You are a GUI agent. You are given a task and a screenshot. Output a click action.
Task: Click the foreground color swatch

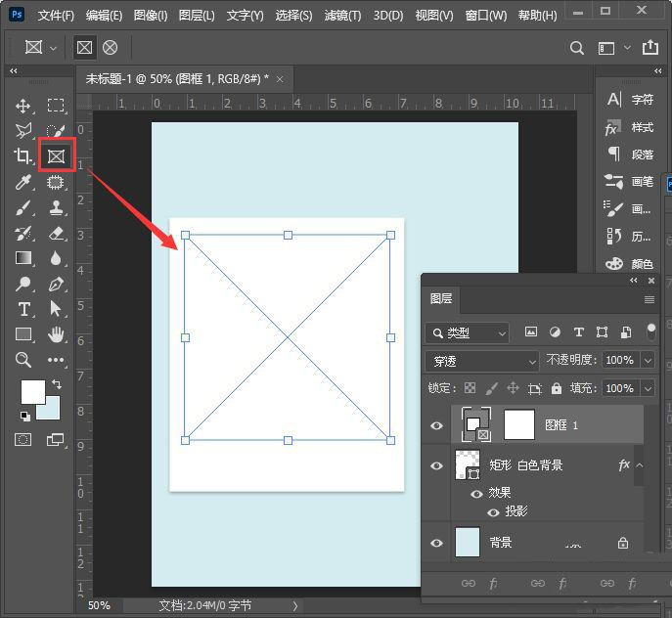tap(32, 391)
